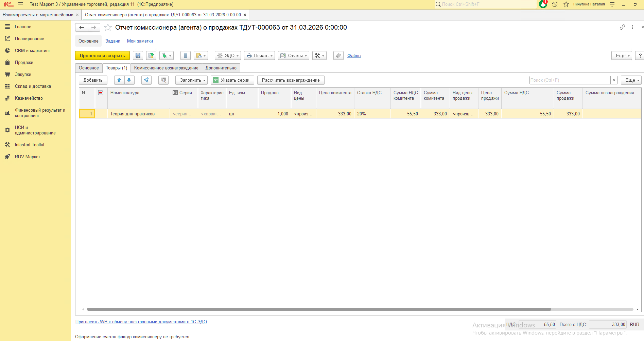
Task: Click the invite WB to 1С-ЭДО link
Action: (x=141, y=322)
